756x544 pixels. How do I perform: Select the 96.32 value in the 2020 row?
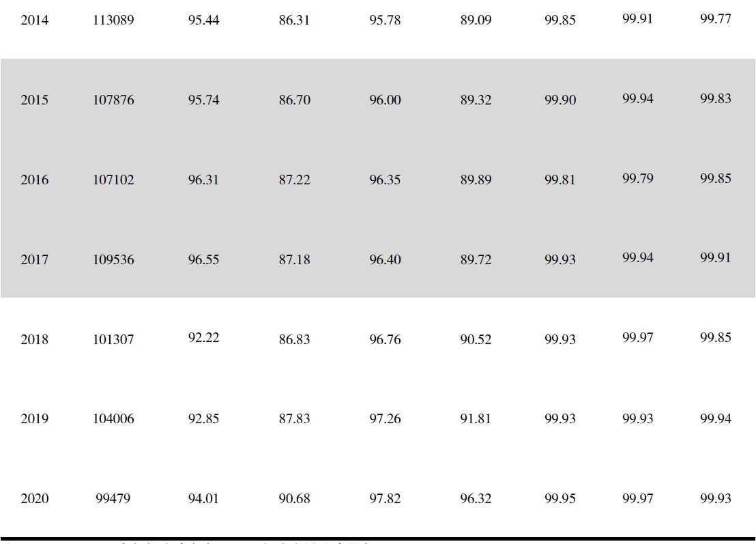(476, 499)
